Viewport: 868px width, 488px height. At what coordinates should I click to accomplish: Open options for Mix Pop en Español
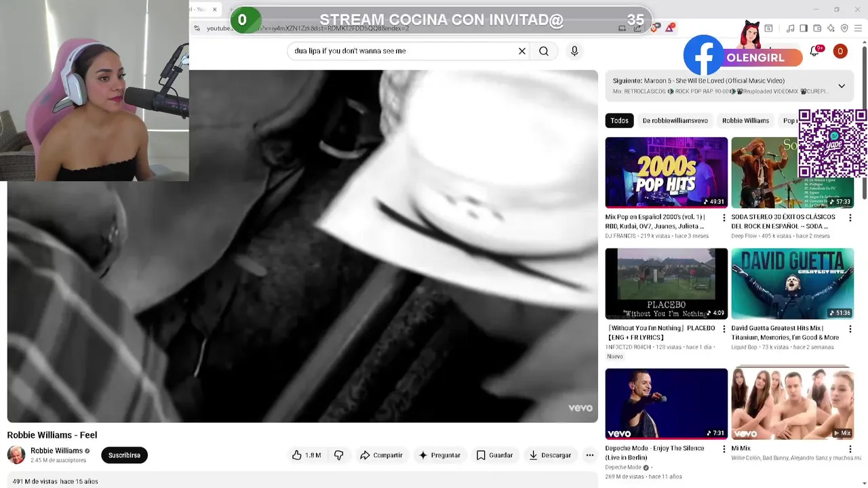pyautogui.click(x=724, y=218)
